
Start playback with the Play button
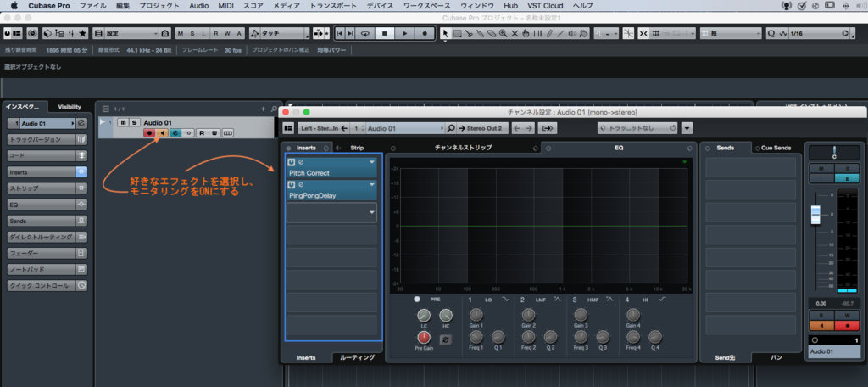404,33
